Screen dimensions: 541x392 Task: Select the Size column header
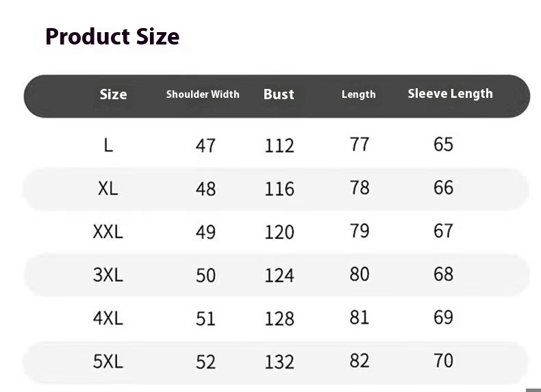[x=113, y=94]
